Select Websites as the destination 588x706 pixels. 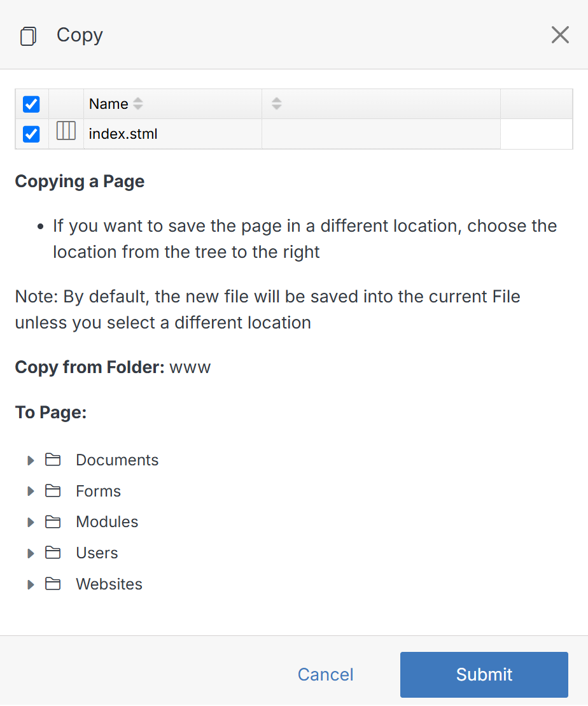click(109, 584)
